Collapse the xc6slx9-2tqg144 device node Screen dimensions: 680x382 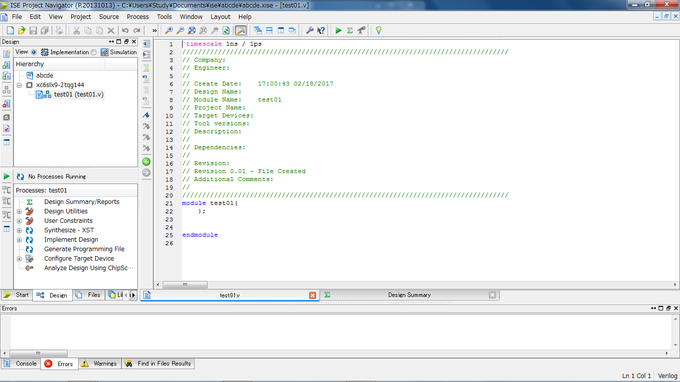coord(20,85)
